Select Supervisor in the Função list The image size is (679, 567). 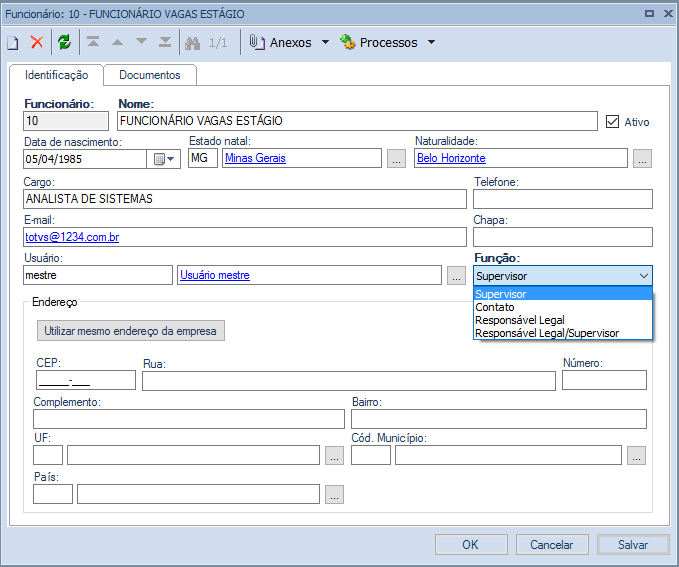(563, 294)
